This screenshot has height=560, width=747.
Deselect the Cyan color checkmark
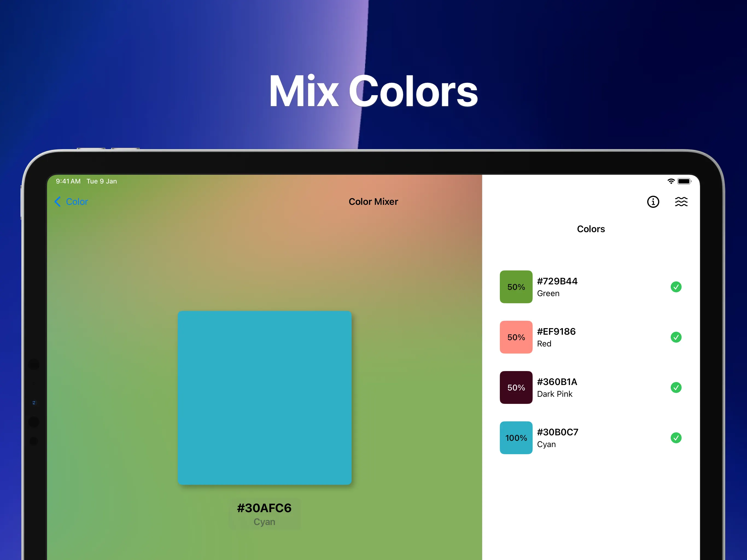[676, 438]
